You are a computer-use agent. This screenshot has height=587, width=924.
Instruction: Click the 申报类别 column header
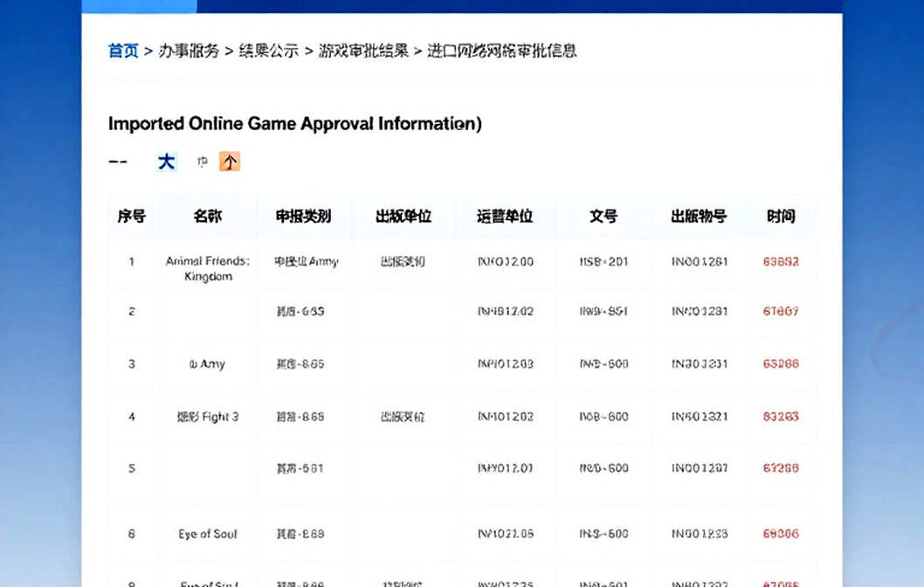pos(303,217)
